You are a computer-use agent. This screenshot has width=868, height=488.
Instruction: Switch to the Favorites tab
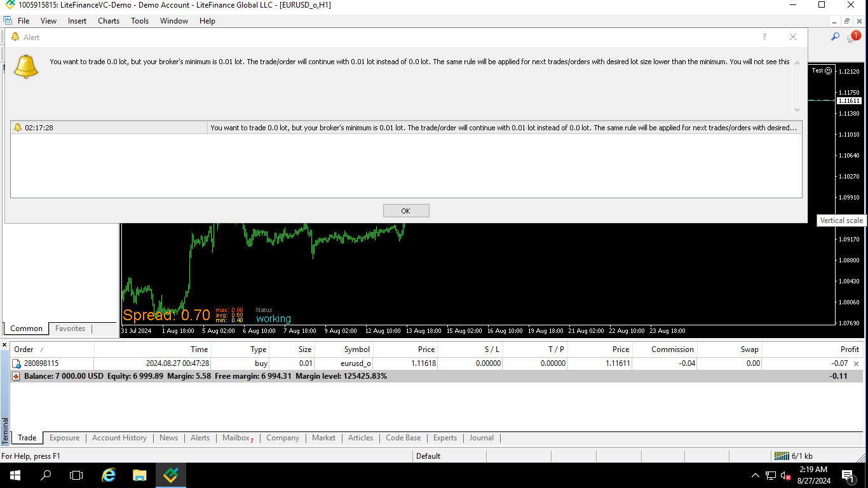coord(70,329)
